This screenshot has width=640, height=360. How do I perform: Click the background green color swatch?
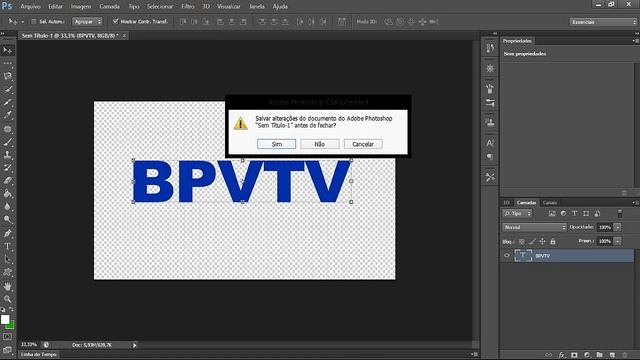point(11,327)
